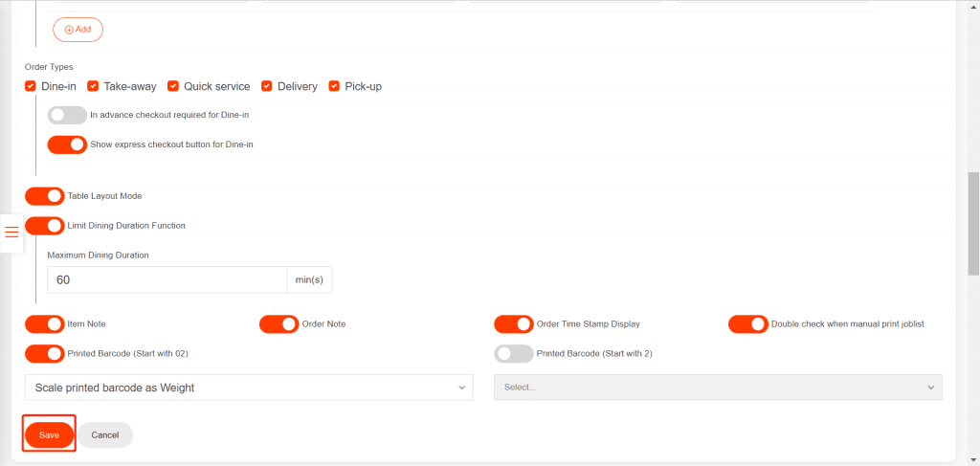Open Scale printed barcode as Weight dropdown
The height and width of the screenshot is (466, 980).
coord(249,388)
